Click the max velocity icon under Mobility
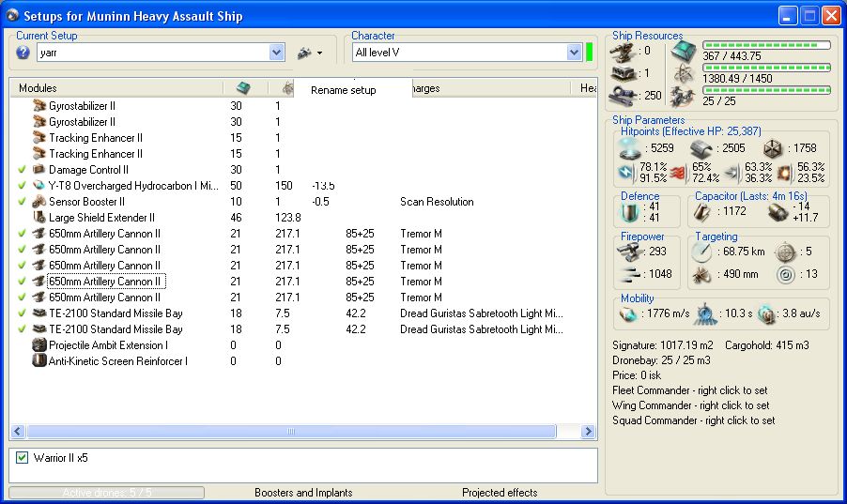847x504 pixels. pyautogui.click(x=627, y=313)
